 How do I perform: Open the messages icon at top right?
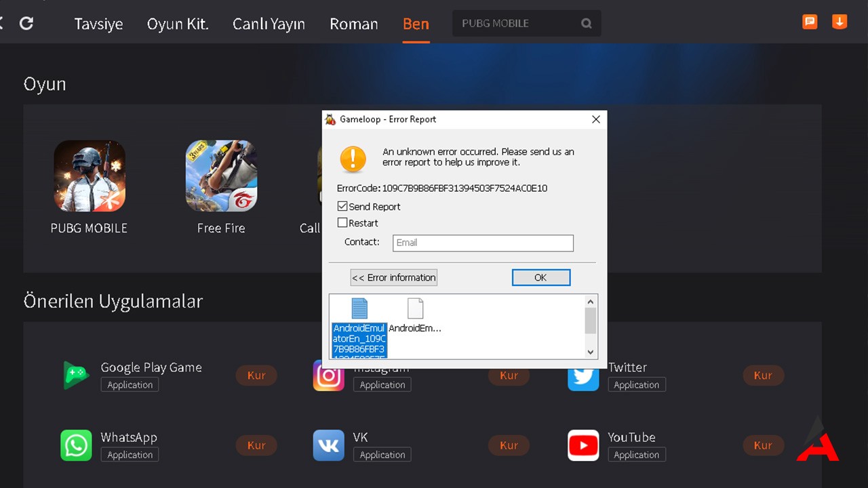click(810, 22)
